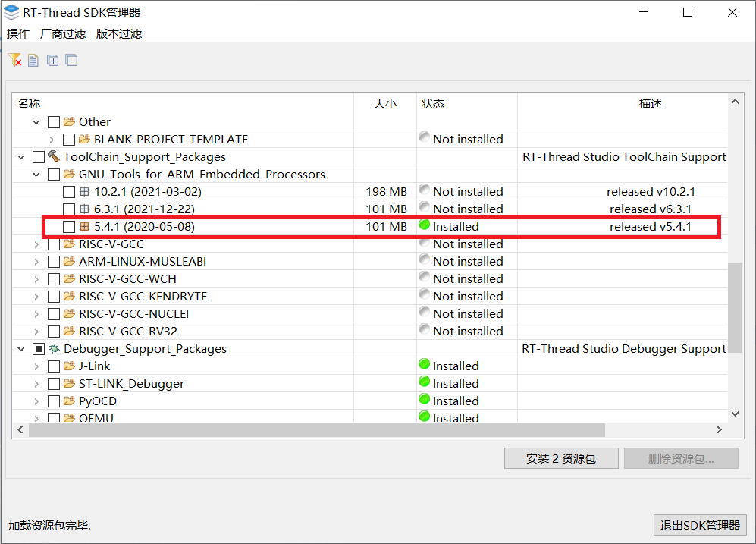Click the folder icon beside RISC-V-GCC-WCH
The height and width of the screenshot is (544, 756).
point(70,278)
